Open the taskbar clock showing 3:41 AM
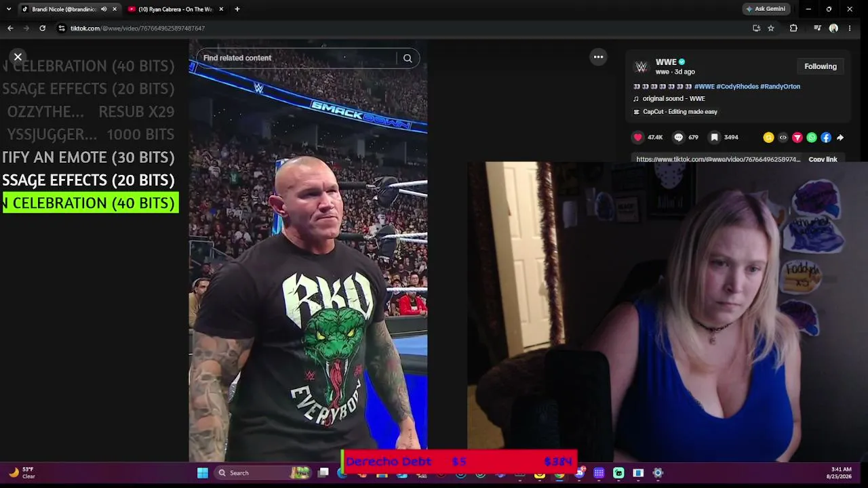This screenshot has height=488, width=868. coord(841,473)
